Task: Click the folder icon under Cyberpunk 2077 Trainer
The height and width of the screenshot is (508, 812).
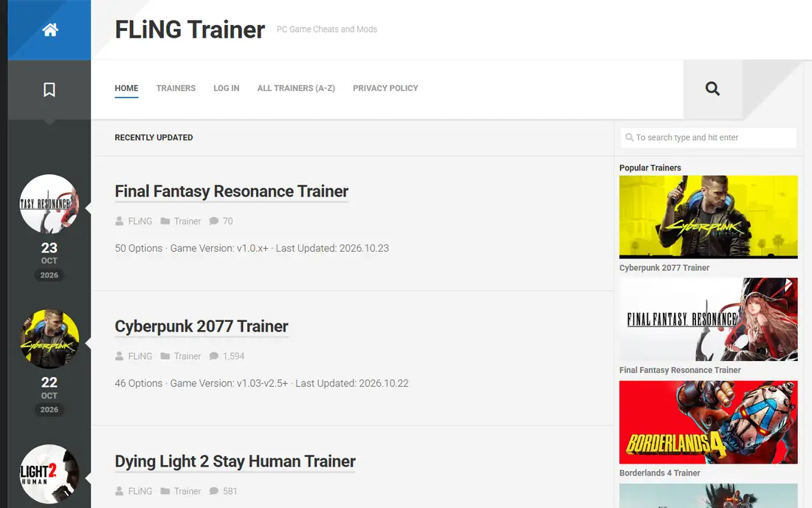Action: point(165,357)
